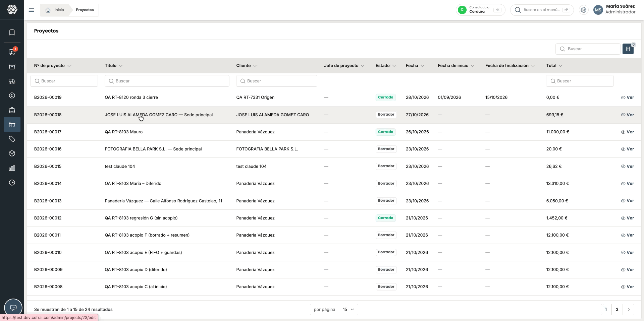This screenshot has width=644, height=321.
Task: Click the Proyectos breadcrumb
Action: point(85,10)
